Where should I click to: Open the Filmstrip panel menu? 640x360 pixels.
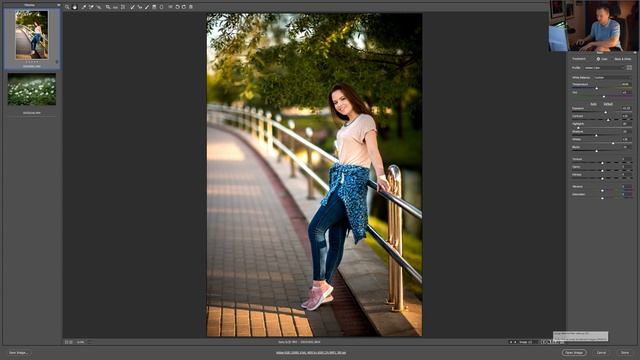[59, 5]
